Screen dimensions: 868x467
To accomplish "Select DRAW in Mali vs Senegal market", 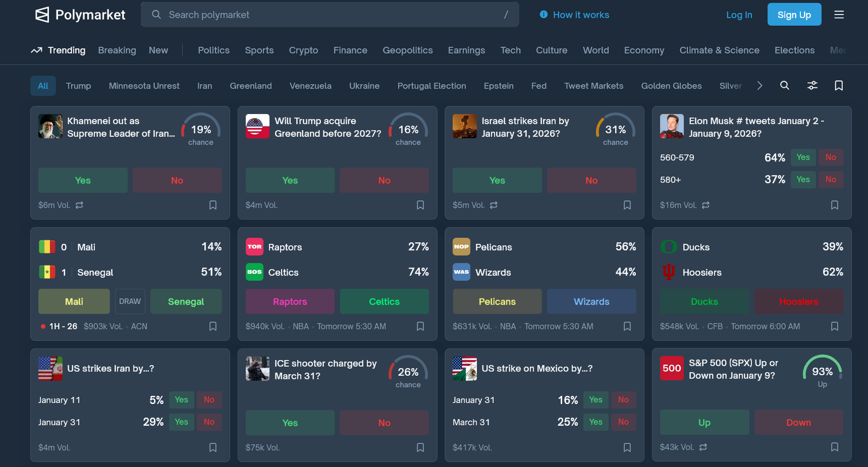I will coord(130,301).
